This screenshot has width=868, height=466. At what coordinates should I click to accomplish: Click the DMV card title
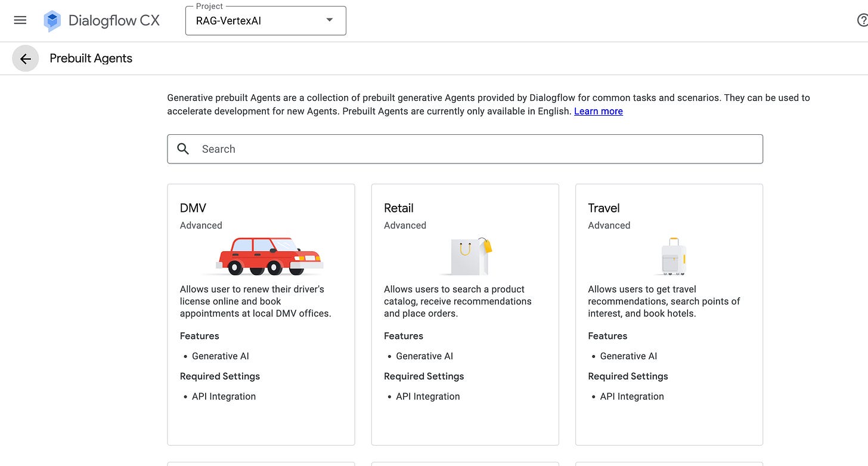point(193,208)
